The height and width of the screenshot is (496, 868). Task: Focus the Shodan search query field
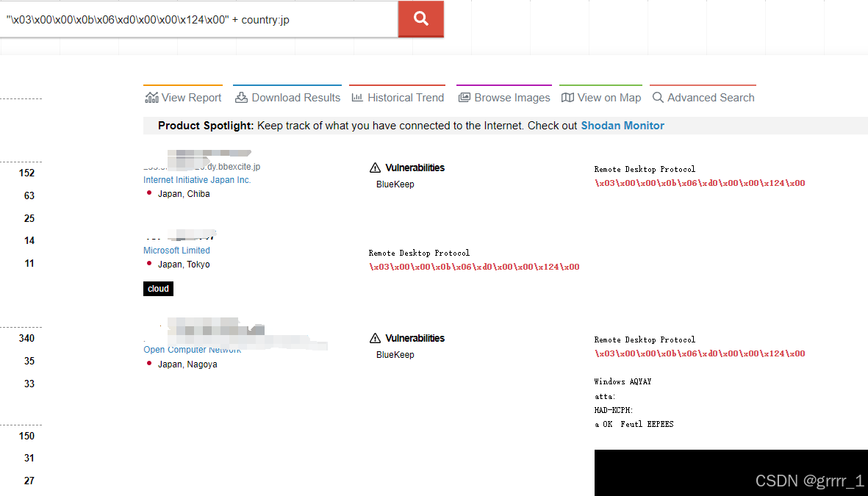tap(198, 19)
